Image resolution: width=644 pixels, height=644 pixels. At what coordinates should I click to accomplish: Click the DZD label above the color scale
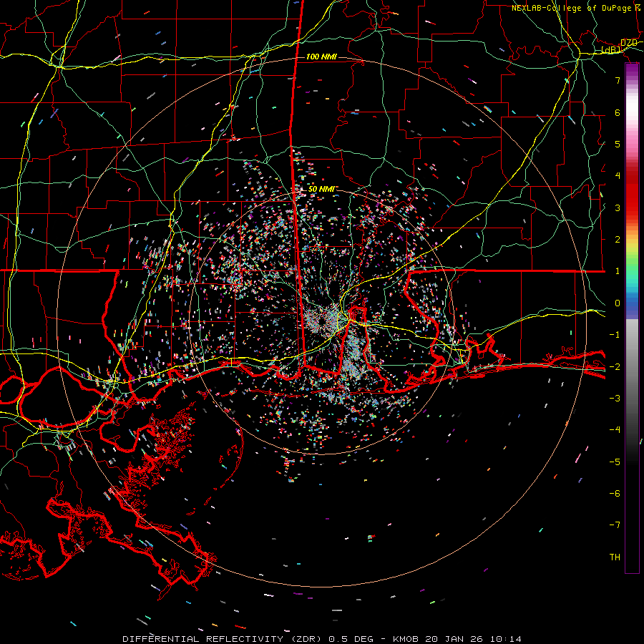(629, 43)
